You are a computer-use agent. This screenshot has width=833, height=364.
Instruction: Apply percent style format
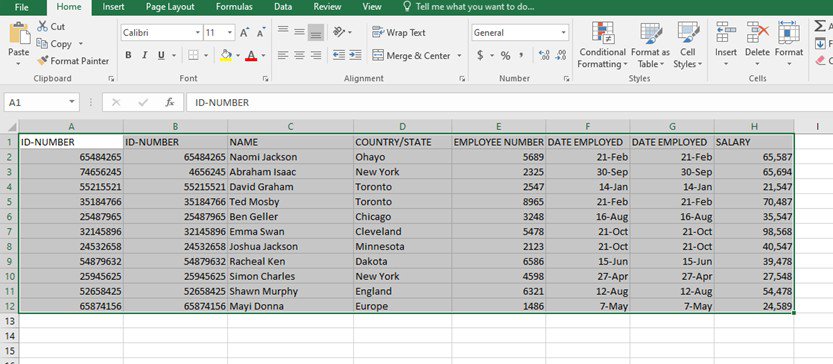[505, 55]
